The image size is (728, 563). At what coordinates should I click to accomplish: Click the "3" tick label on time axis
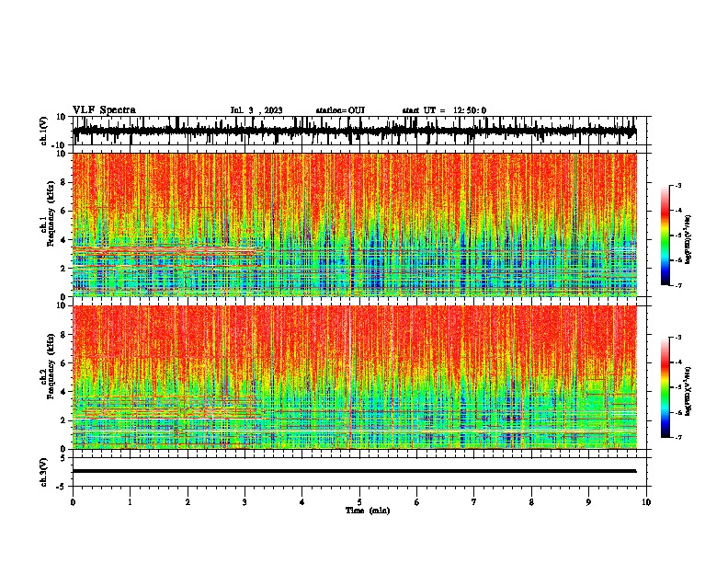click(245, 502)
